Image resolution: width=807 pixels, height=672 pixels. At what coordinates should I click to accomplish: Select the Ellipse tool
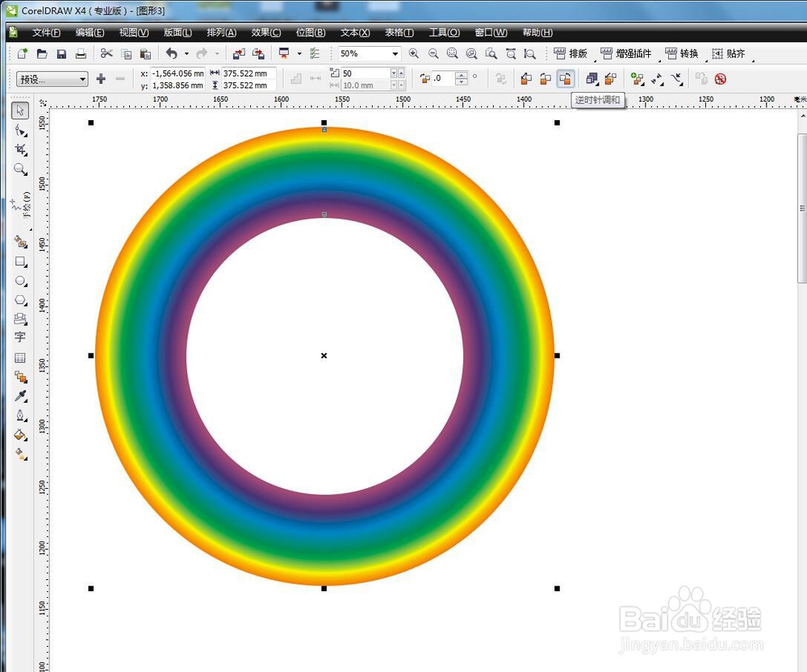pos(20,281)
